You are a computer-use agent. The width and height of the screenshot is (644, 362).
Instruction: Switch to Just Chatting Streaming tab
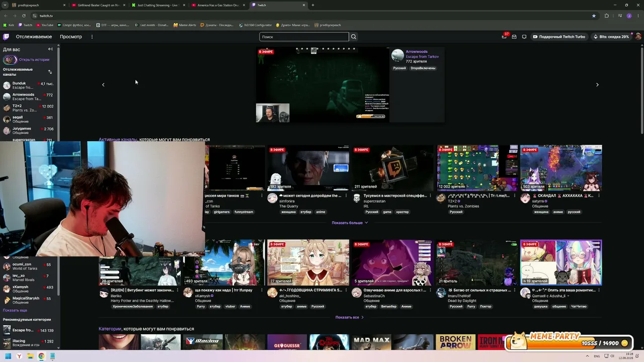pos(158,5)
